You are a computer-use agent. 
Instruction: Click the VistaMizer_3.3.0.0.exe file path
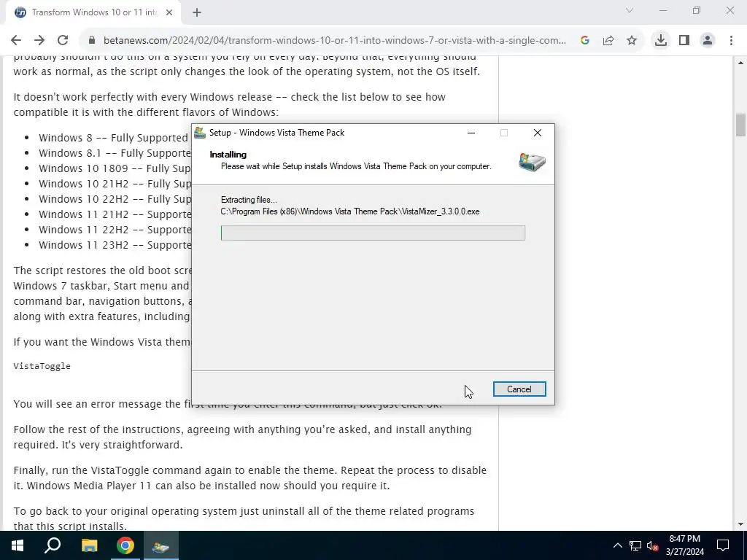[350, 211]
